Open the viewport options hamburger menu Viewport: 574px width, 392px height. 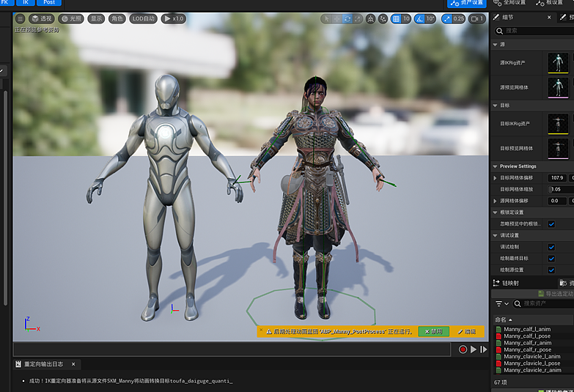(21, 18)
